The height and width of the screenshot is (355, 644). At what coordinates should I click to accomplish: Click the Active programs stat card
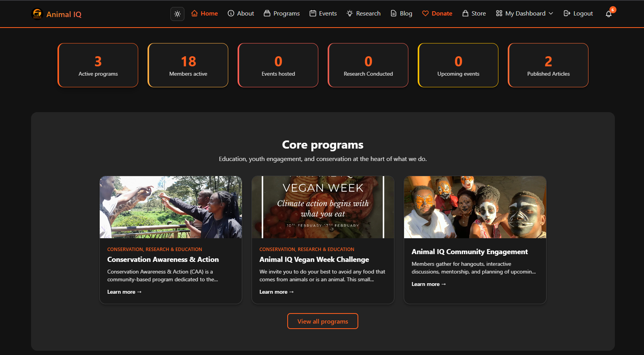coord(98,65)
